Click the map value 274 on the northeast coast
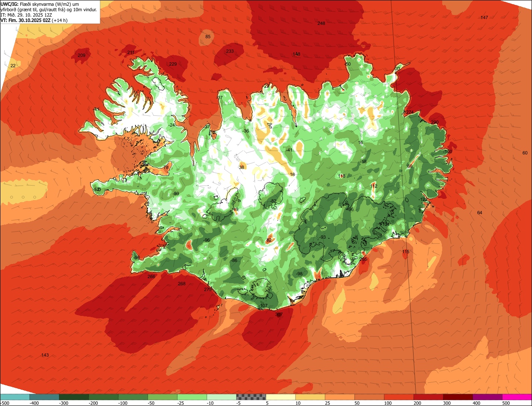The width and height of the screenshot is (532, 406). [x=410, y=113]
